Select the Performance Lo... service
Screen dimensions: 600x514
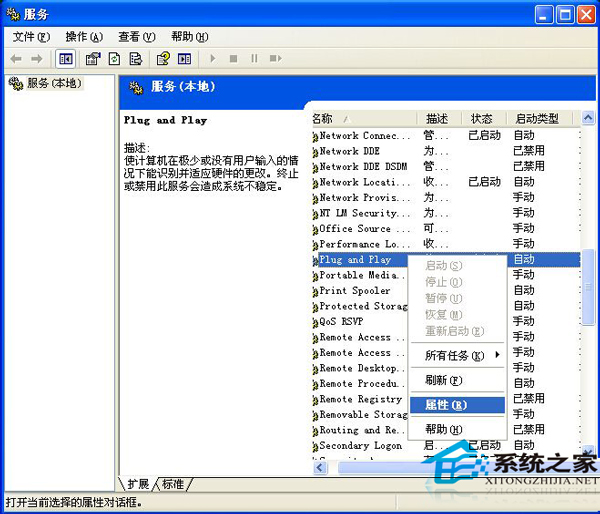pos(446,244)
